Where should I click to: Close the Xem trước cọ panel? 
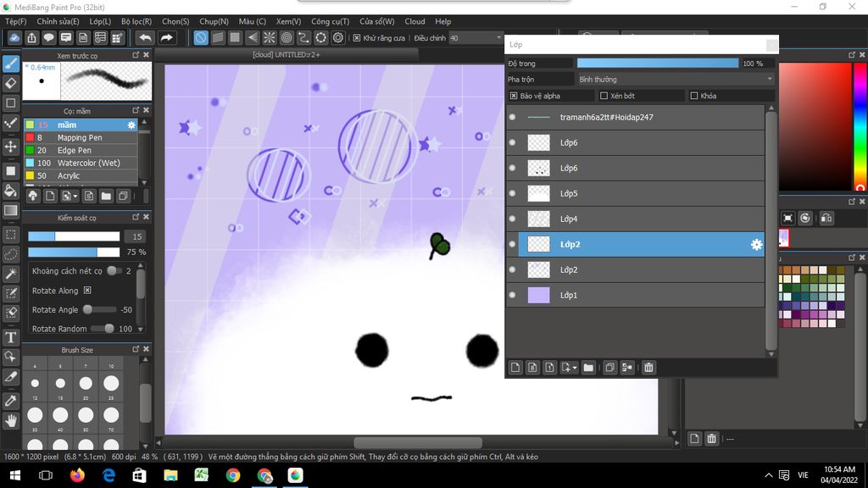(146, 55)
